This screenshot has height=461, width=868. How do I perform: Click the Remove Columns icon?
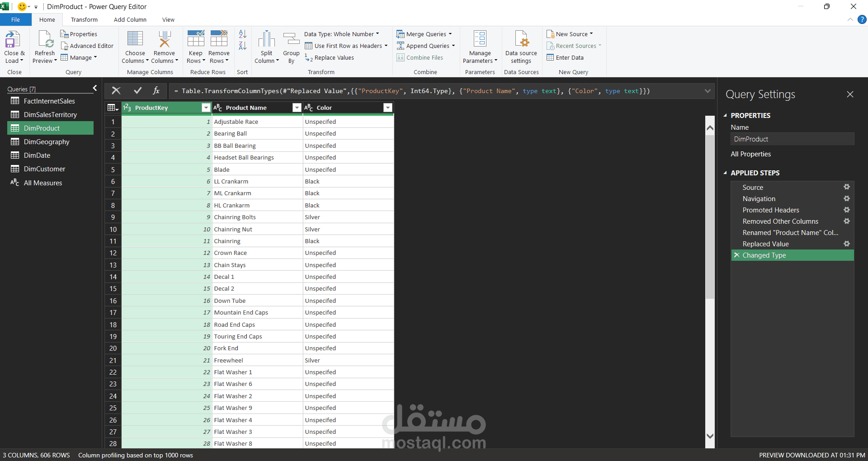(164, 39)
